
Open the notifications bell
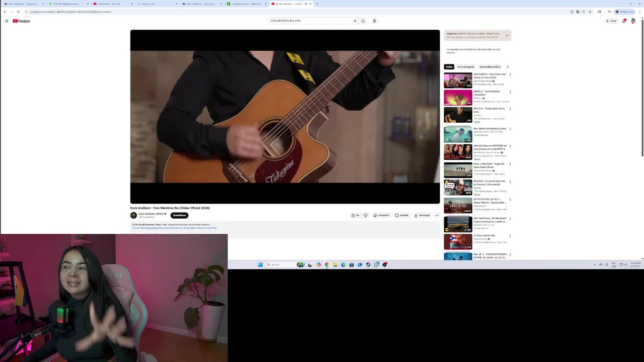[x=624, y=21]
